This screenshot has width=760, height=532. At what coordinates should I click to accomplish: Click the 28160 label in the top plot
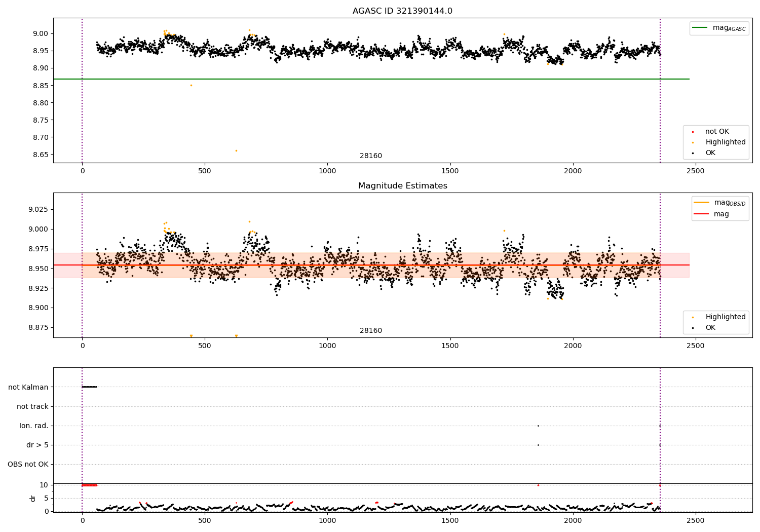(371, 156)
